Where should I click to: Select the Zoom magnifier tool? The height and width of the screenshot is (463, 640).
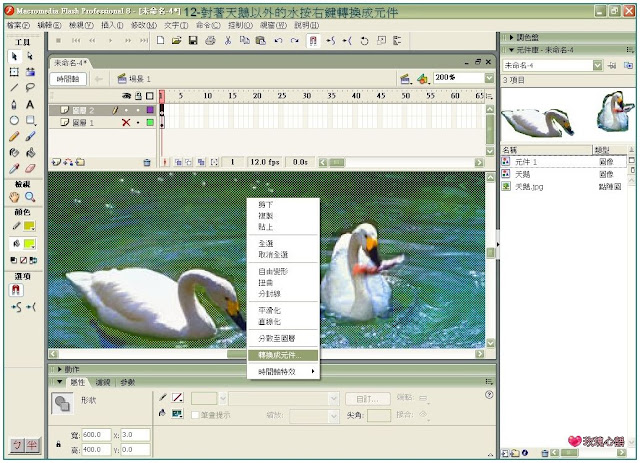coord(30,197)
